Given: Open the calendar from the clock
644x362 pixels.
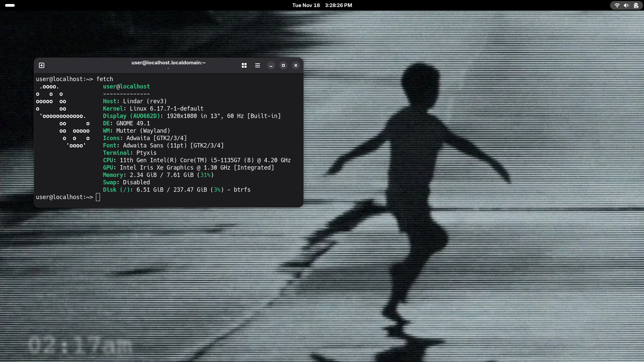Looking at the screenshot, I should [322, 5].
